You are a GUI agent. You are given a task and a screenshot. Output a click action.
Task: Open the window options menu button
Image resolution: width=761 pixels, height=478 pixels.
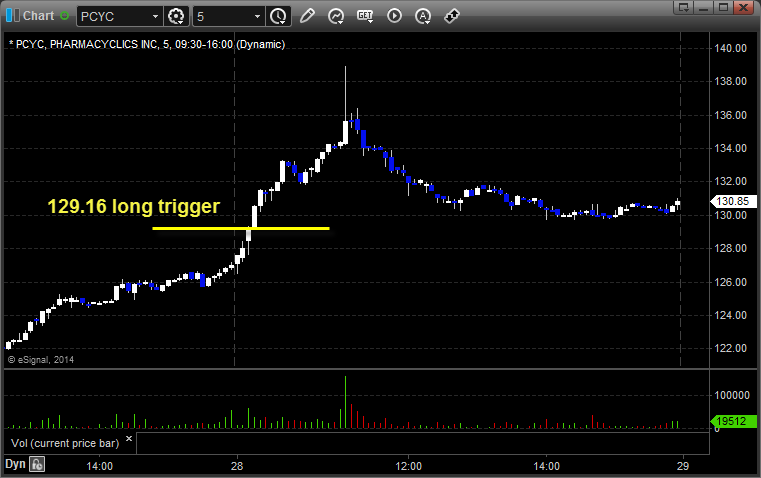pyautogui.click(x=683, y=7)
